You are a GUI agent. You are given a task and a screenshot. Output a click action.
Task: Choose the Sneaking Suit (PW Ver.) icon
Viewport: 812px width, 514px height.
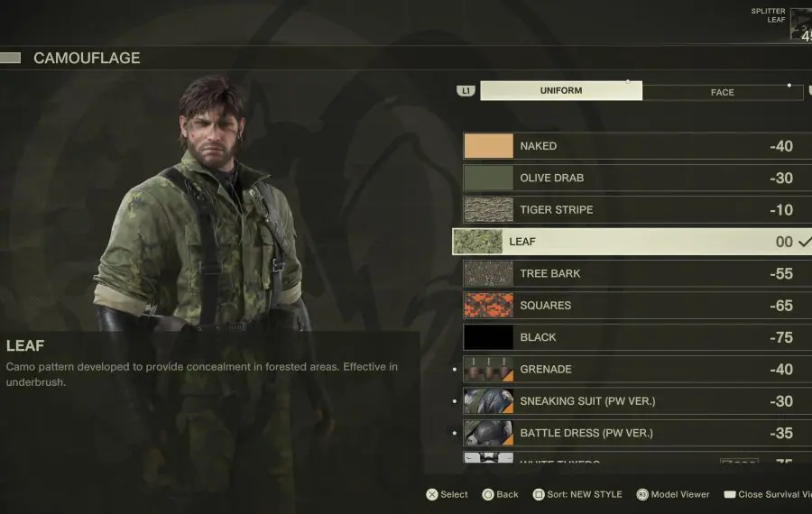488,401
